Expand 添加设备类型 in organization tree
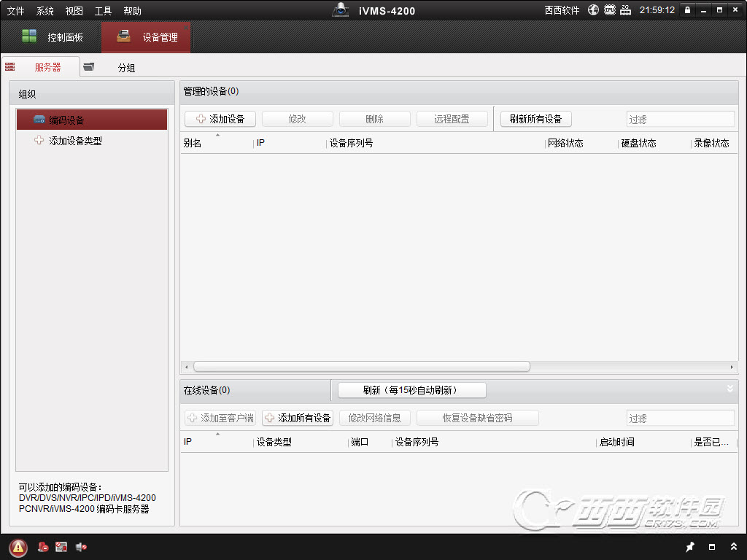 pyautogui.click(x=38, y=140)
